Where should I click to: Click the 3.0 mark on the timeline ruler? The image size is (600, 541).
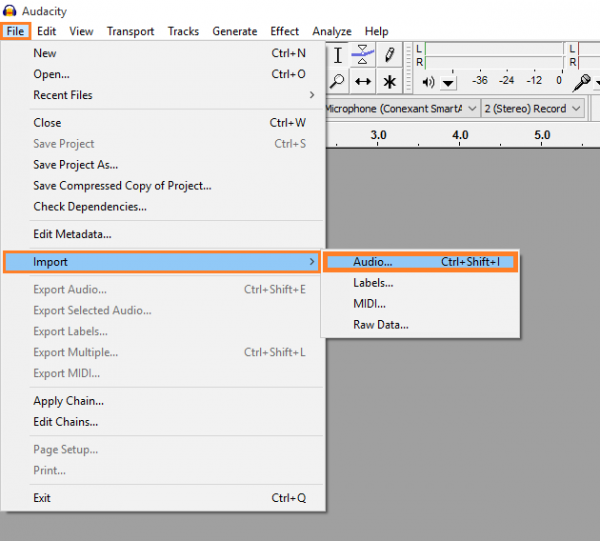(378, 135)
